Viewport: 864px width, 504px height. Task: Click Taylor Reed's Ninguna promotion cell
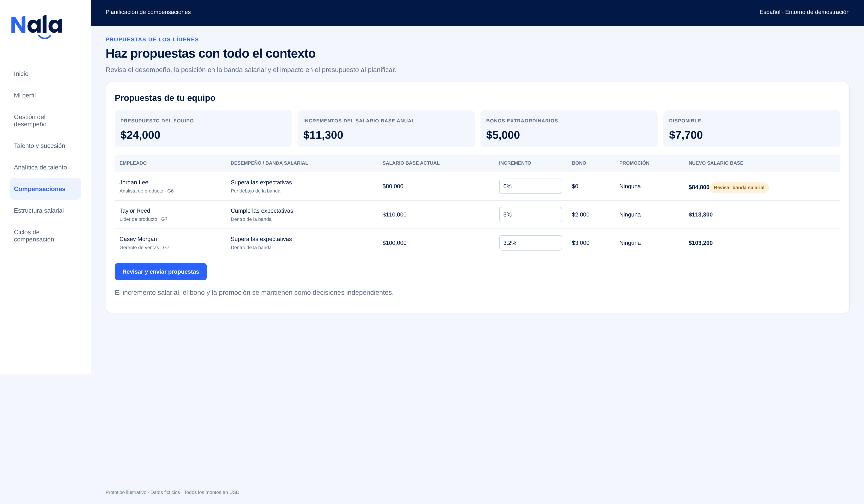coord(630,215)
